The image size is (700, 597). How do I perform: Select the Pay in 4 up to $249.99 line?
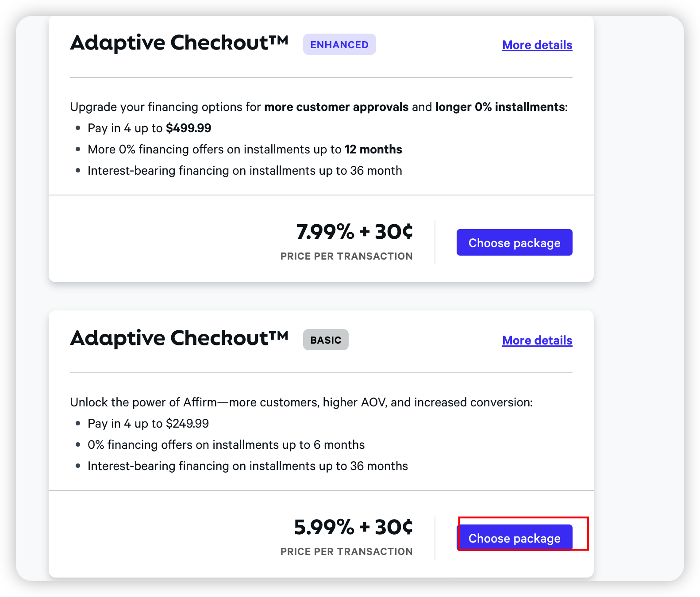point(148,424)
